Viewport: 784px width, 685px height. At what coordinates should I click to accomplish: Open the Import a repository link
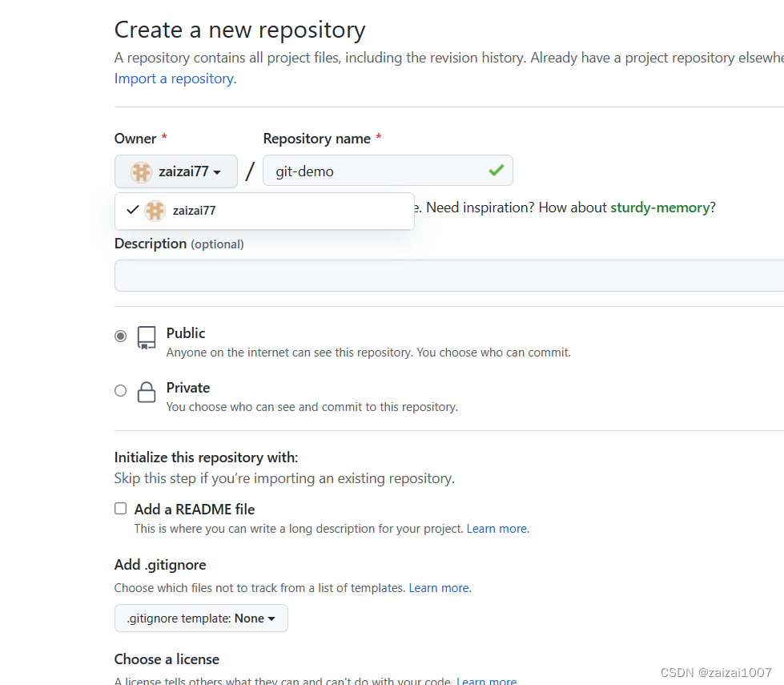click(175, 79)
